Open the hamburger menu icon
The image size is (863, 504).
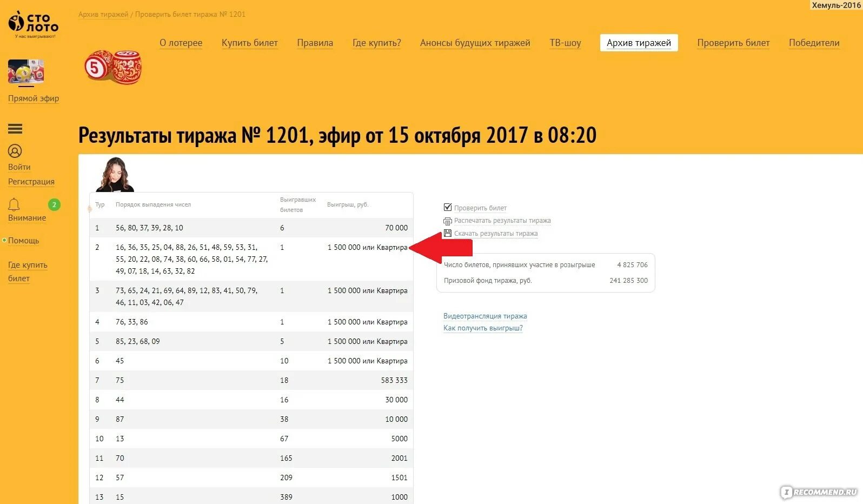[15, 129]
